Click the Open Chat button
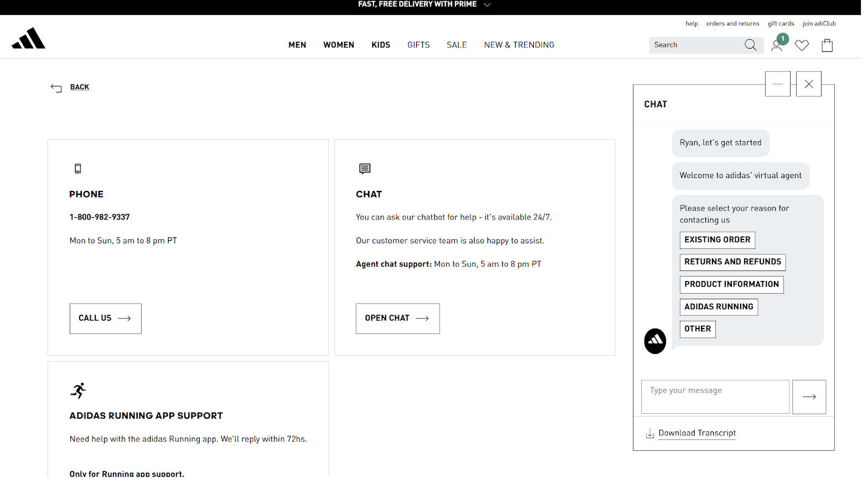The height and width of the screenshot is (484, 868). tap(398, 319)
